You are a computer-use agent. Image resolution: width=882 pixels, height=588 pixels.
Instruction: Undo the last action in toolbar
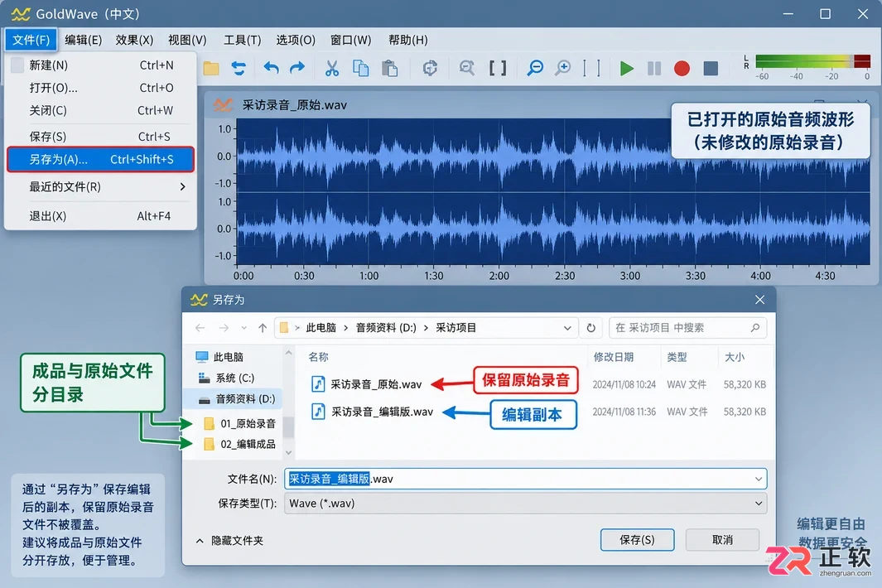tap(271, 69)
